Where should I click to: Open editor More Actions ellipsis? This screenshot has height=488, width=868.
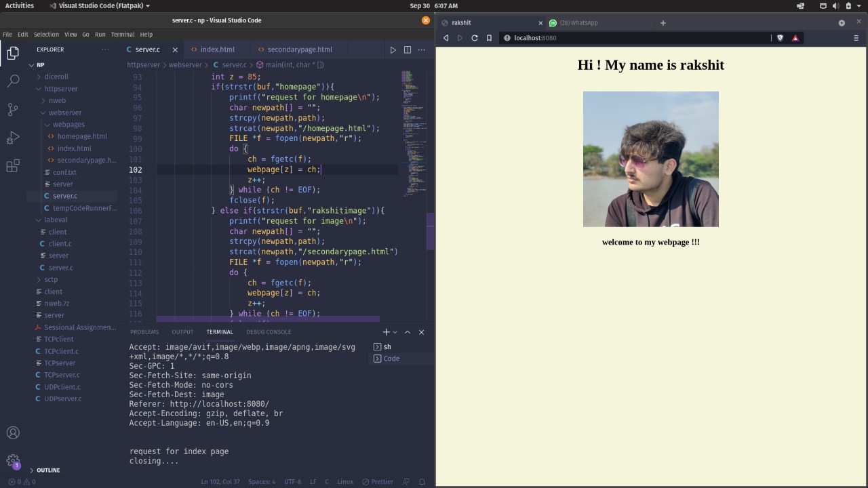coord(422,49)
